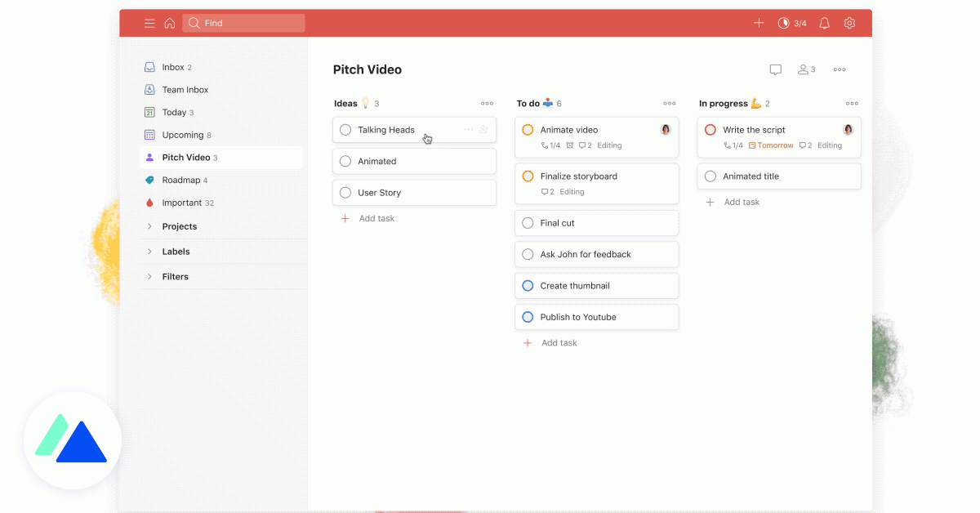980x513 pixels.
Task: Open comments on the Pitch Video project
Action: pyautogui.click(x=775, y=69)
